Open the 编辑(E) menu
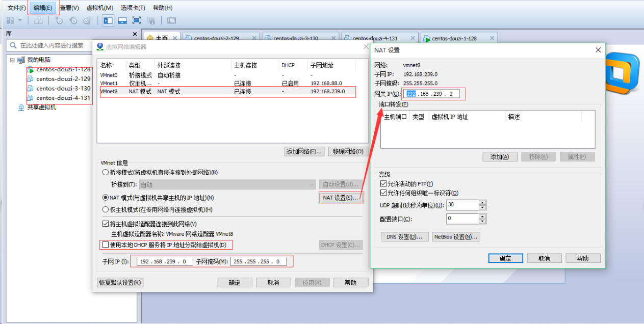 pos(43,8)
